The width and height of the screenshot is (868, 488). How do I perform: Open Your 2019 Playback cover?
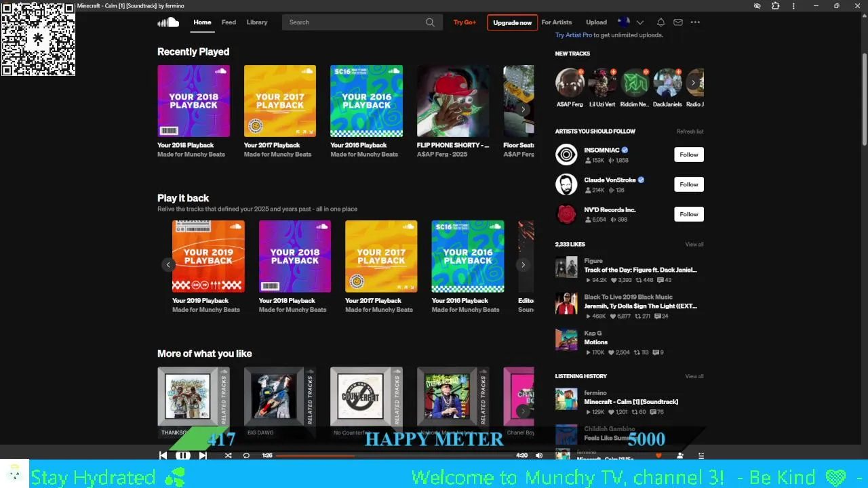tap(208, 256)
